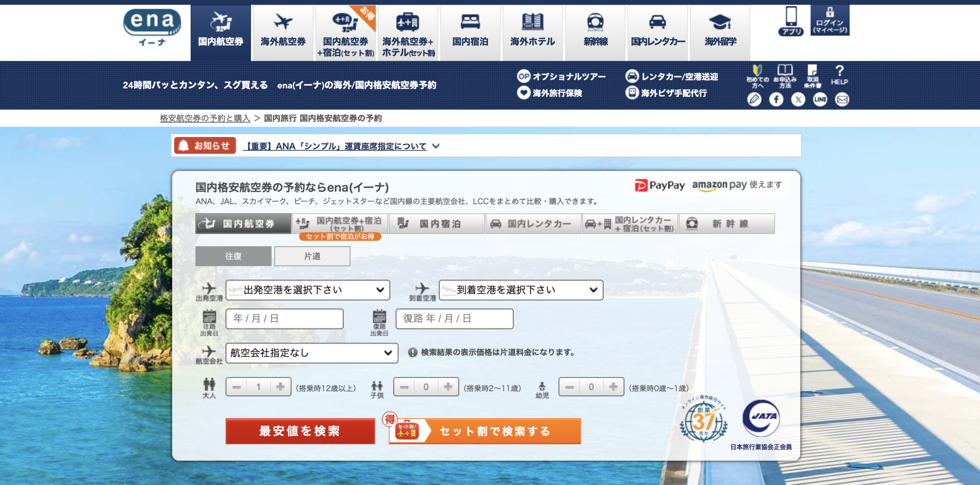Open 取消条件書 document icon
980x485 pixels.
[x=812, y=76]
